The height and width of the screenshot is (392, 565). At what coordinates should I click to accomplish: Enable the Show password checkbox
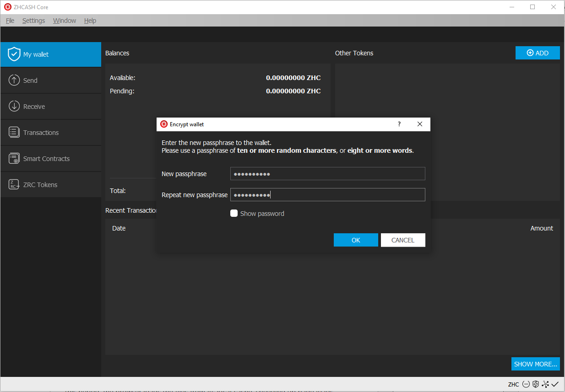(x=234, y=213)
